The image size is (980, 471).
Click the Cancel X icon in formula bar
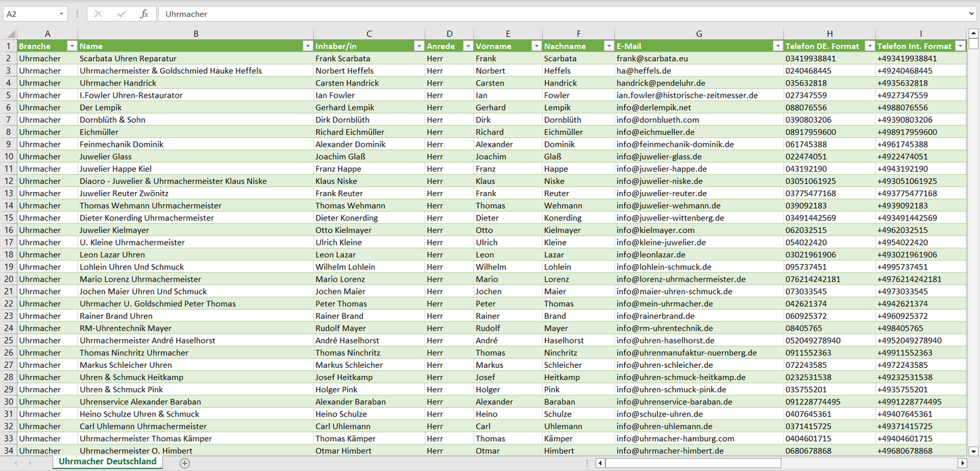point(98,14)
